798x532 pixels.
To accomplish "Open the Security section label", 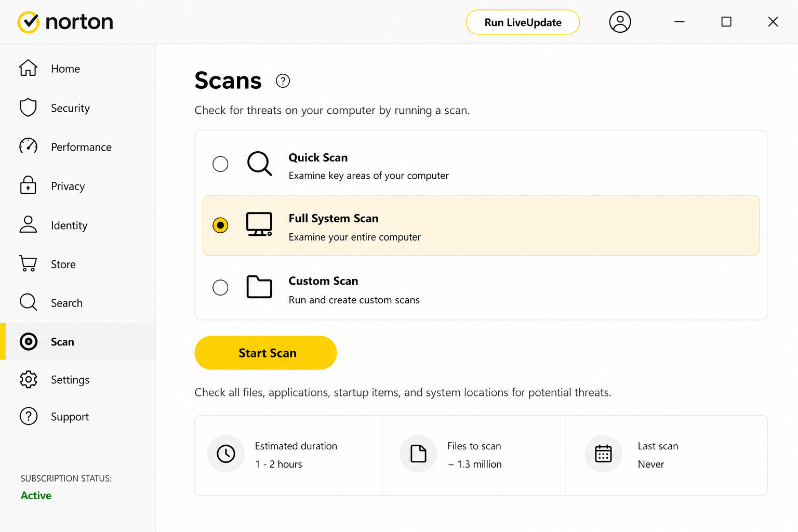I will click(x=70, y=108).
